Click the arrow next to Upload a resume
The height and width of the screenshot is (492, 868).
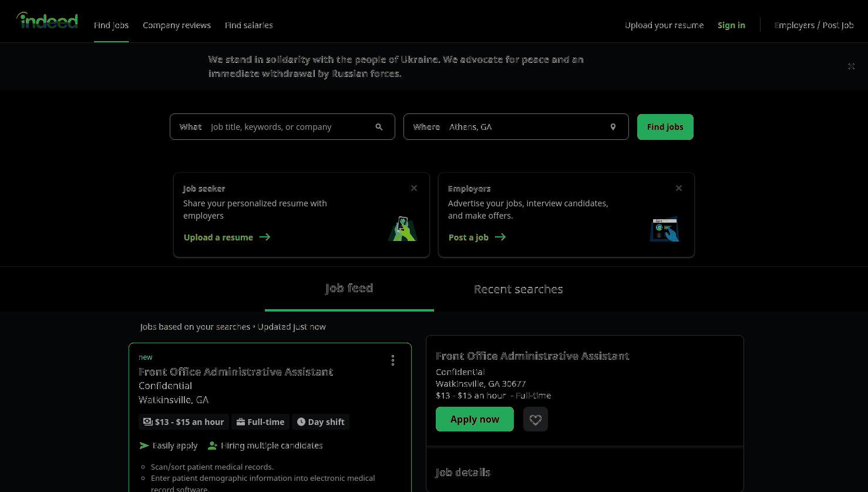265,237
